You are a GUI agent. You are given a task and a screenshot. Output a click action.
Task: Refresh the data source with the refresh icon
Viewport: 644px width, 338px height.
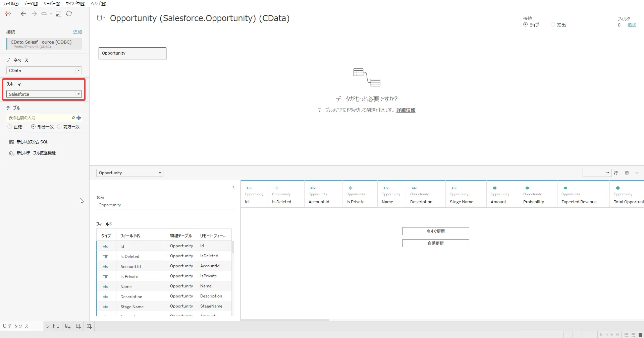pos(69,14)
